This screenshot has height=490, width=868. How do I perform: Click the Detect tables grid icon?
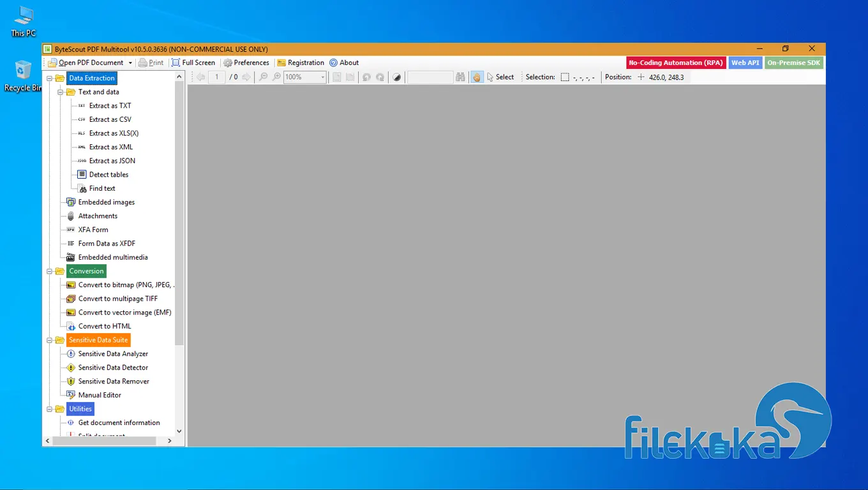82,174
